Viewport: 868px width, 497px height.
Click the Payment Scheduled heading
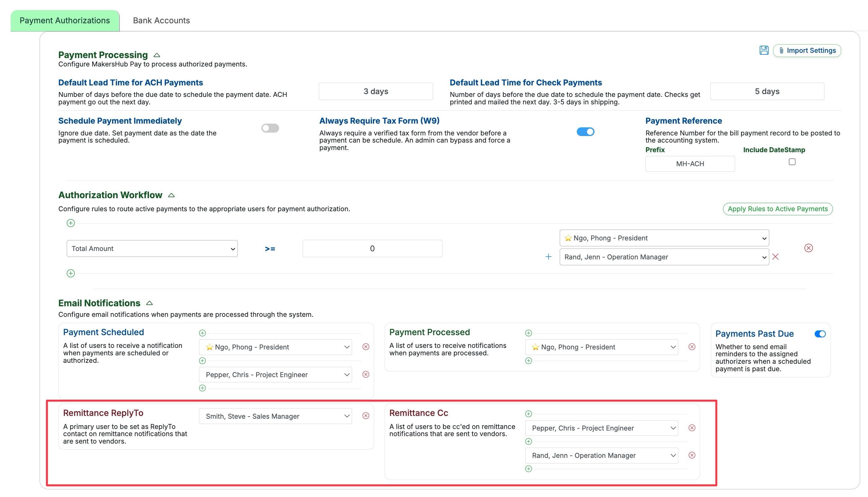pyautogui.click(x=103, y=332)
